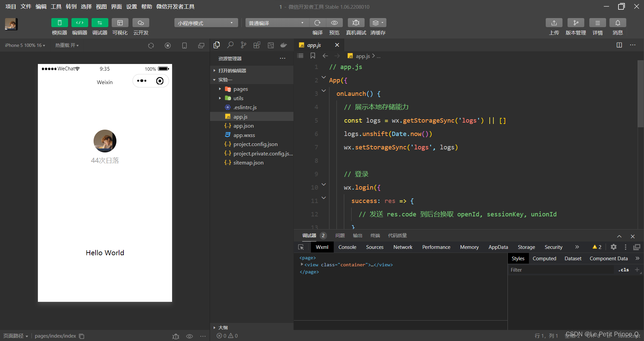Click the upload (上传) button
The height and width of the screenshot is (341, 644).
554,23
